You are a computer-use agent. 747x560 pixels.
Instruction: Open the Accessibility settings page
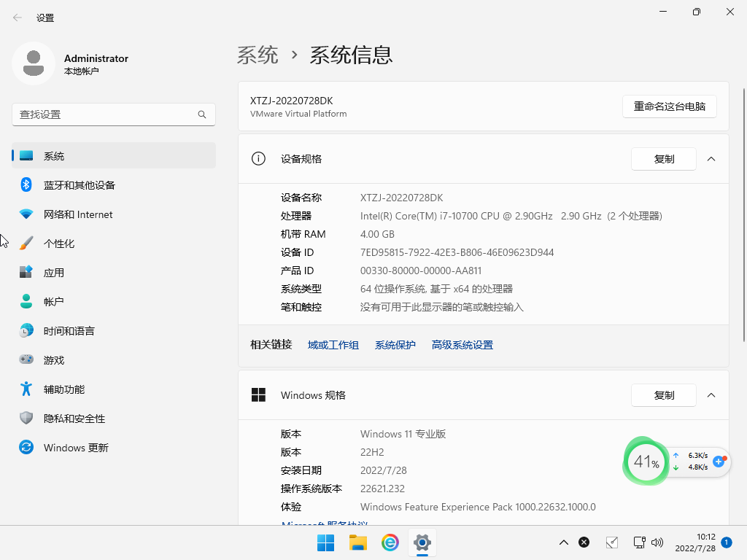click(64, 389)
